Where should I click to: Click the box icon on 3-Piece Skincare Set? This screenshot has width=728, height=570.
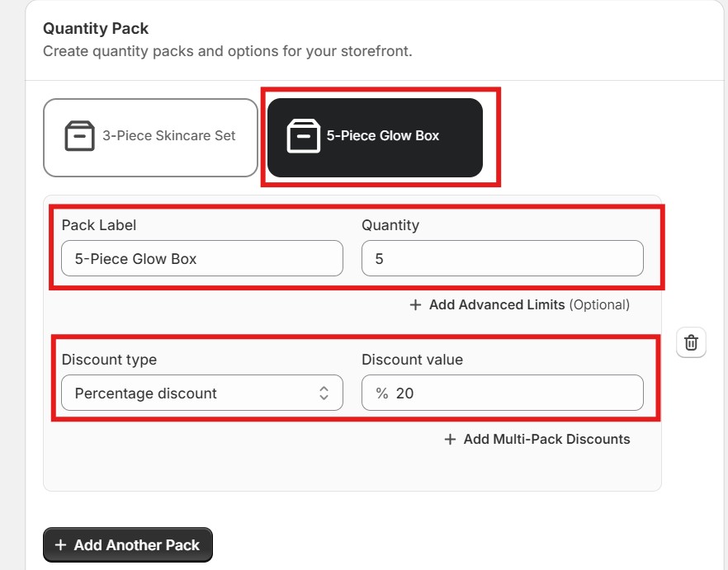80,136
